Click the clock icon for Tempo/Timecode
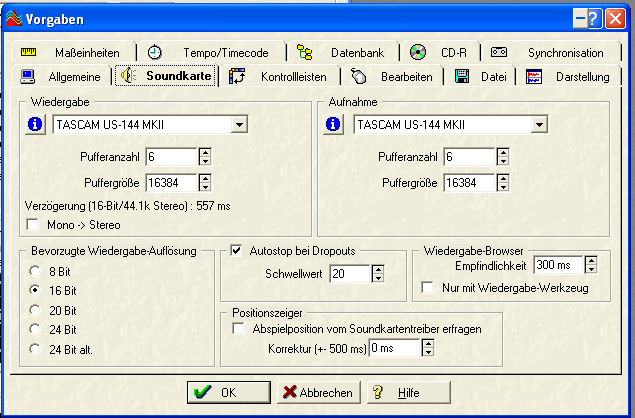Image resolution: width=635 pixels, height=418 pixels. click(154, 52)
